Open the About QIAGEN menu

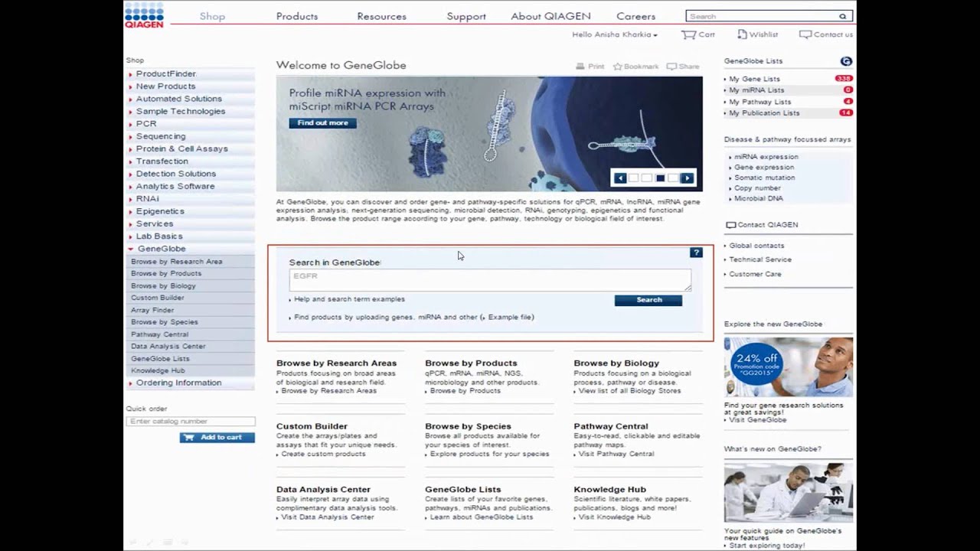point(550,16)
